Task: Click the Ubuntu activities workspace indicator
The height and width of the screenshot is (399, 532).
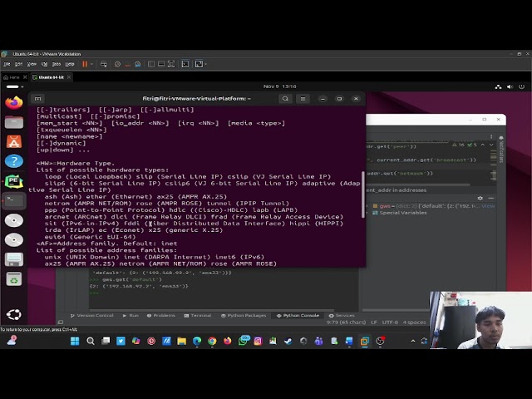Action: 15,86
